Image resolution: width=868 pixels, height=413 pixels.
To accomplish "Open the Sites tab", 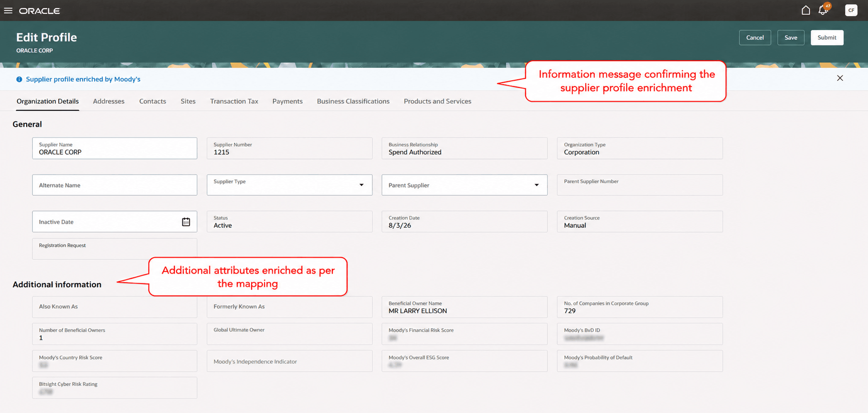I will (188, 101).
